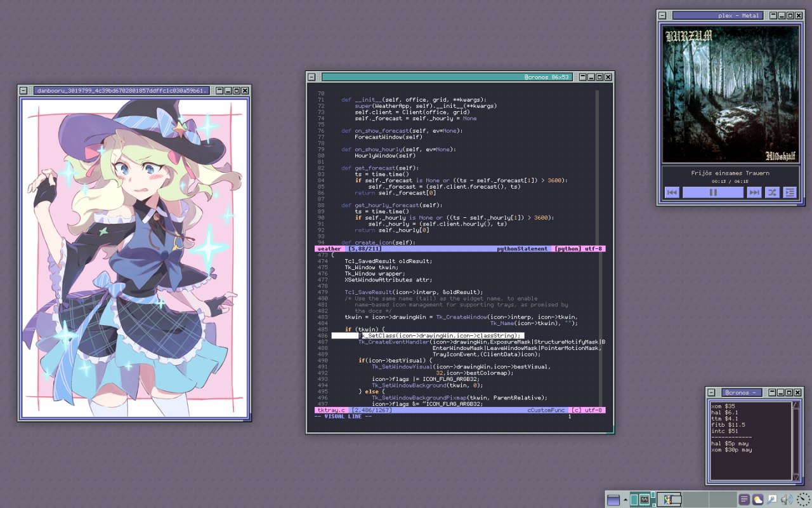Click the weather buffer name in status line
812x508 pixels.
pos(329,249)
